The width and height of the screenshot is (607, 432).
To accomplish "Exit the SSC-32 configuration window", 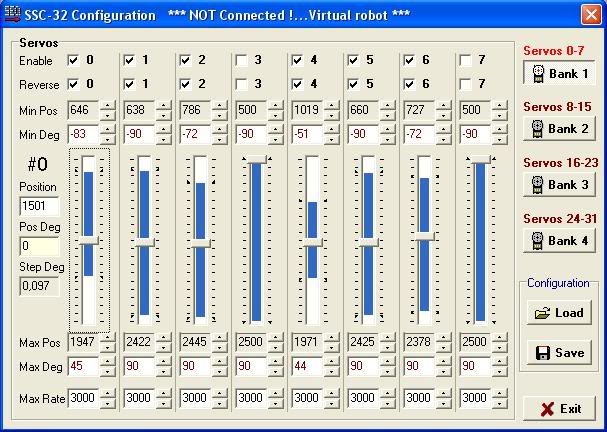I will coord(559,408).
